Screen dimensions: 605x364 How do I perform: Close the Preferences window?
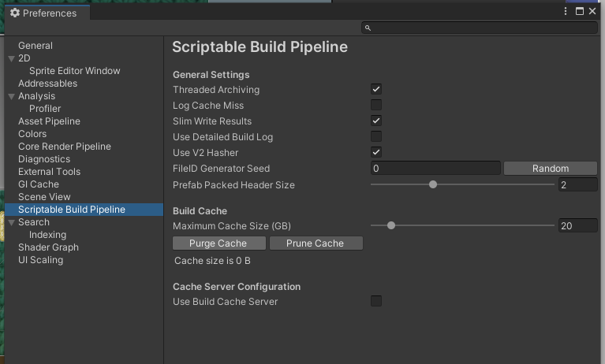(x=593, y=12)
